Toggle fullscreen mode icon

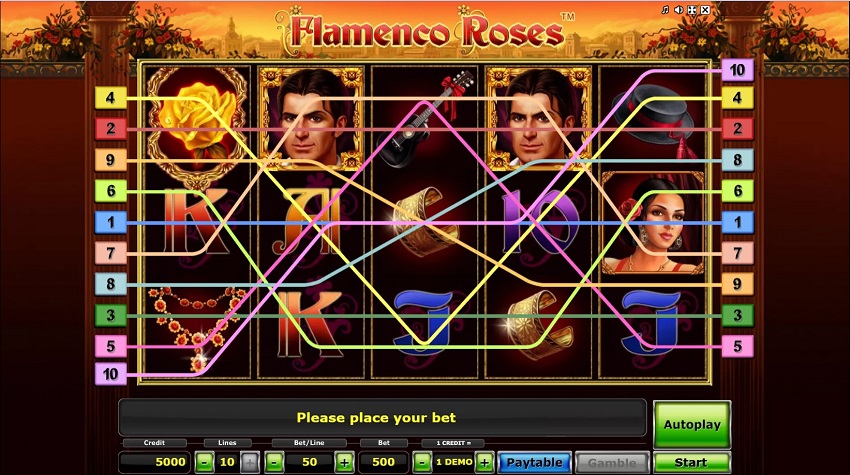(x=692, y=10)
